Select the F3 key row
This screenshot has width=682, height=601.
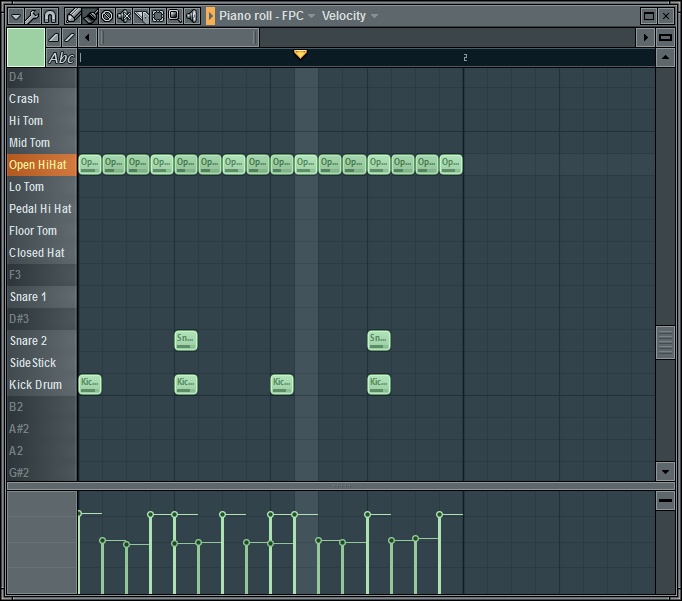pos(42,275)
